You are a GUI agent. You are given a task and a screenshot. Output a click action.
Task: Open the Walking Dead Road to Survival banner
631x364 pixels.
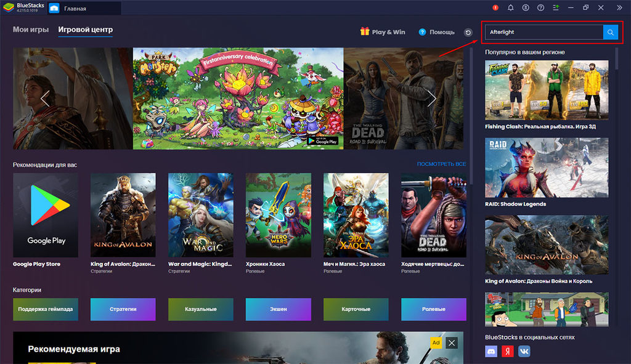coord(404,99)
